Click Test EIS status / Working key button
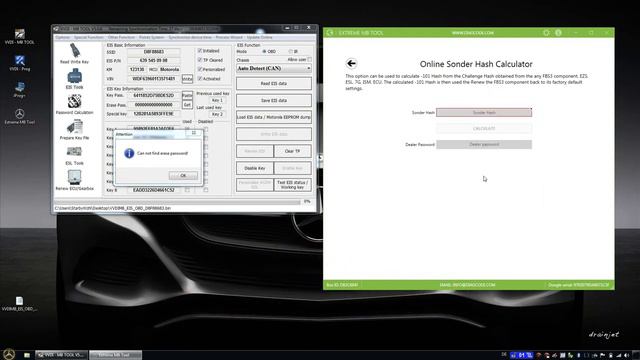The height and width of the screenshot is (360, 640). [292, 185]
